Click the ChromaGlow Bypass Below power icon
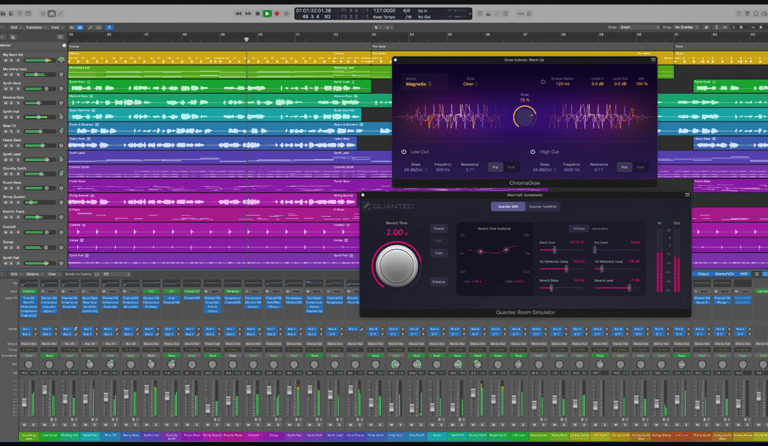This screenshot has width=768, height=446. [x=543, y=83]
